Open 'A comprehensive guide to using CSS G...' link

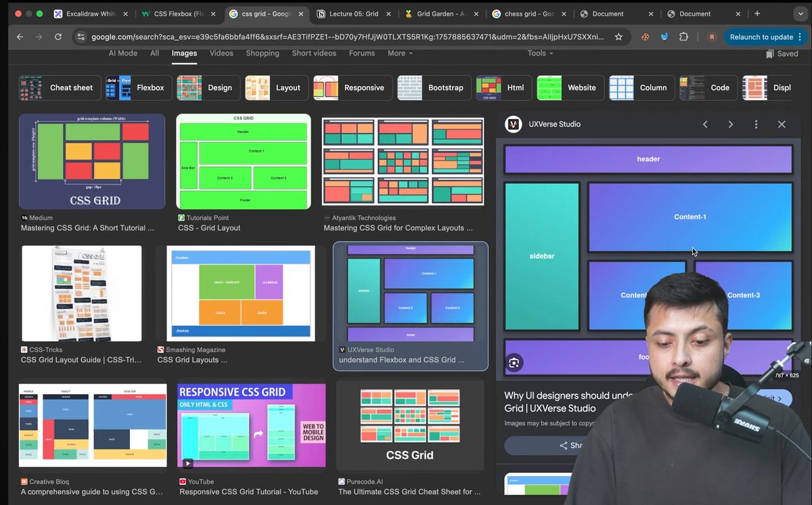pyautogui.click(x=91, y=492)
